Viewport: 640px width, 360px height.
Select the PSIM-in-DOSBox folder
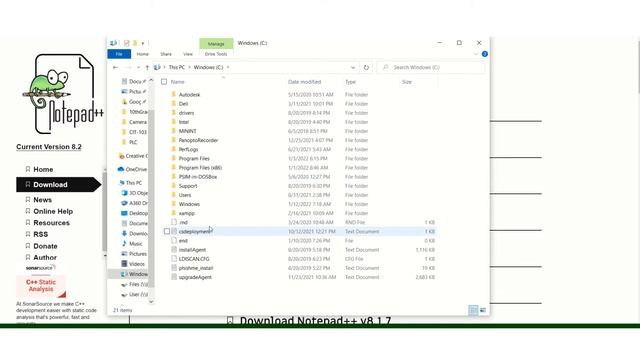[198, 177]
